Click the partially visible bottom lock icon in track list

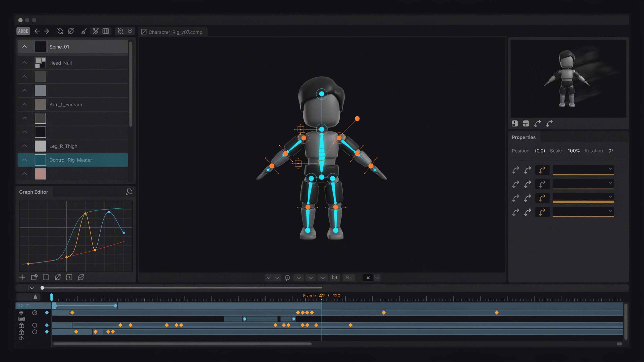[21, 338]
